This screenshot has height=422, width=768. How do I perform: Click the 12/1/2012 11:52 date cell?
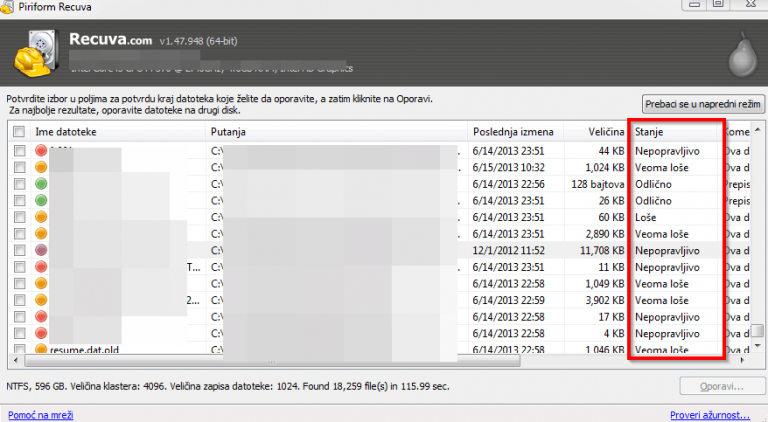[x=508, y=251]
